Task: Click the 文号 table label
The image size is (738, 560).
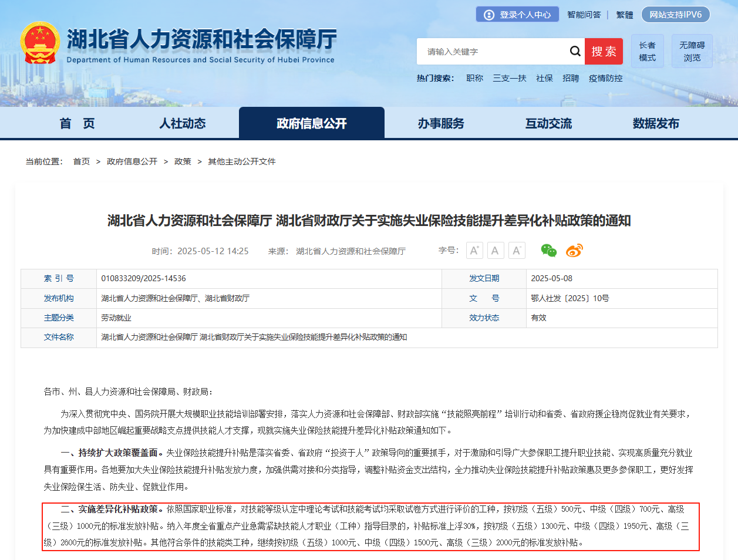Action: coord(484,298)
